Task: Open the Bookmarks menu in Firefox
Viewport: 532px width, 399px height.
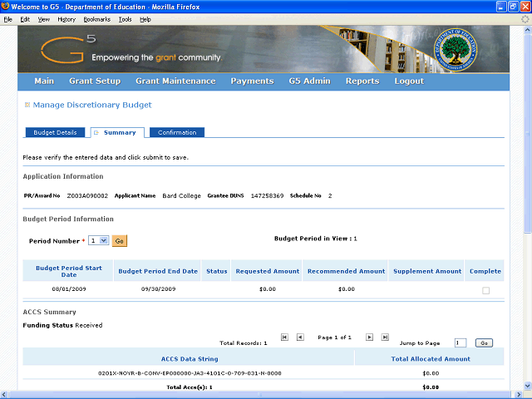Action: [96, 18]
